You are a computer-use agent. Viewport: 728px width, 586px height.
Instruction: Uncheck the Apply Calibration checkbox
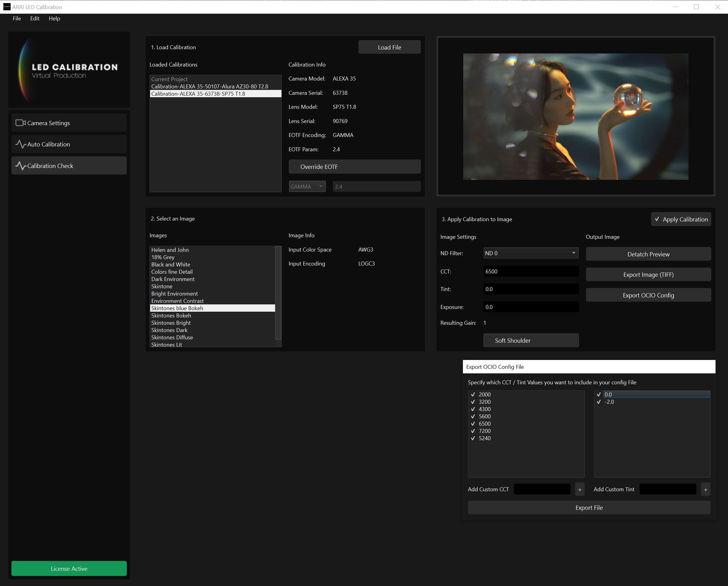point(657,219)
